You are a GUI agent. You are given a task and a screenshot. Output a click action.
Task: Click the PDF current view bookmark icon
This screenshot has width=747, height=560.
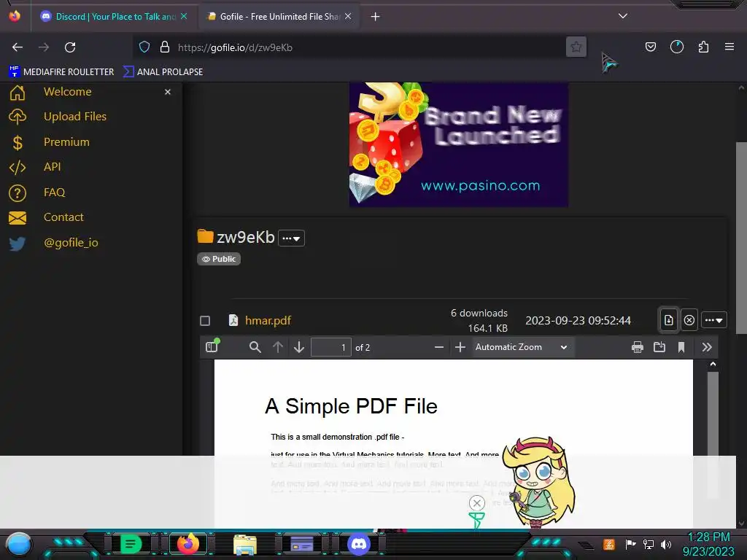(x=681, y=347)
